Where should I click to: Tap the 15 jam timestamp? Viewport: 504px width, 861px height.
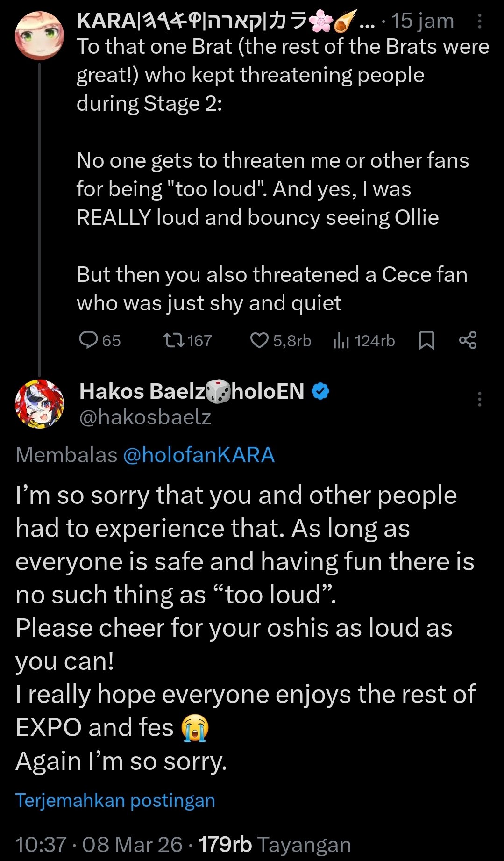click(422, 21)
